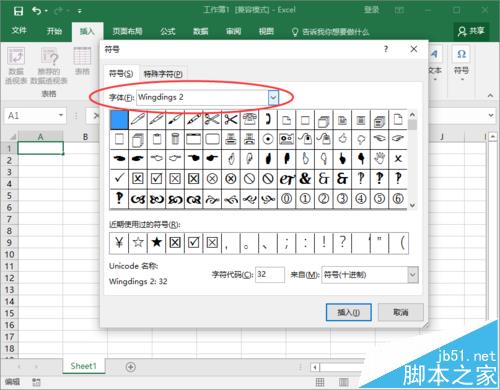The height and width of the screenshot is (390, 500).
Task: Click the Normal view icon in status bar
Action: tap(320, 382)
